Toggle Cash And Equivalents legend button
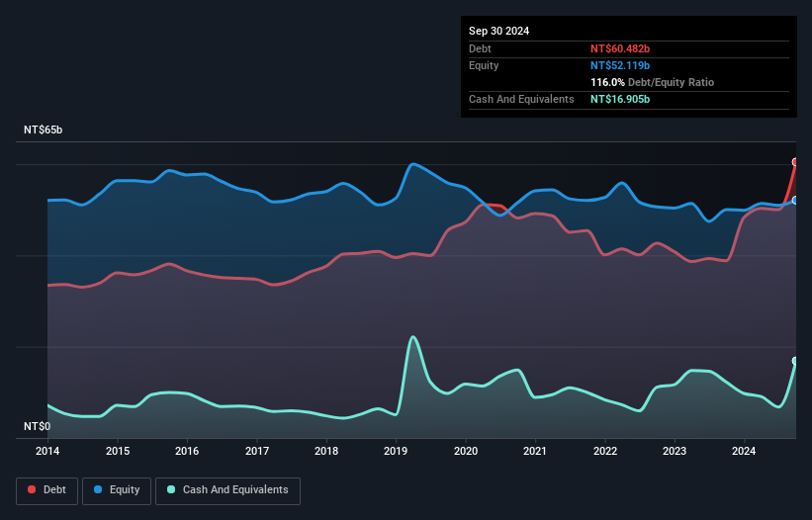This screenshot has width=812, height=520. pyautogui.click(x=227, y=490)
